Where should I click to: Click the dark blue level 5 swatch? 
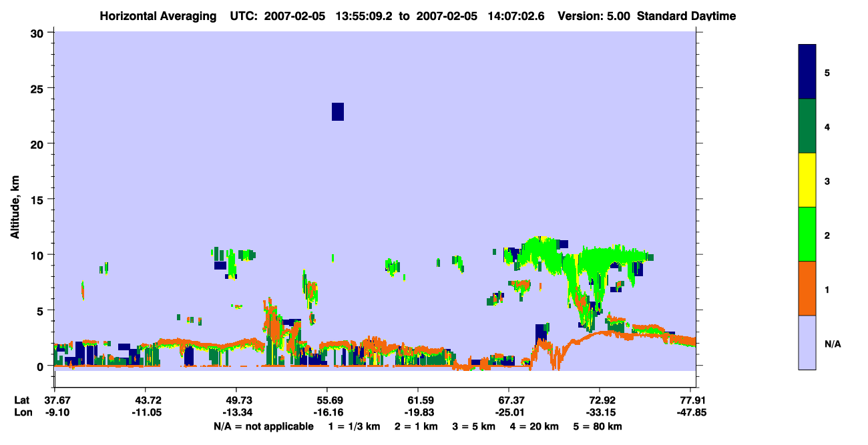pyautogui.click(x=807, y=71)
